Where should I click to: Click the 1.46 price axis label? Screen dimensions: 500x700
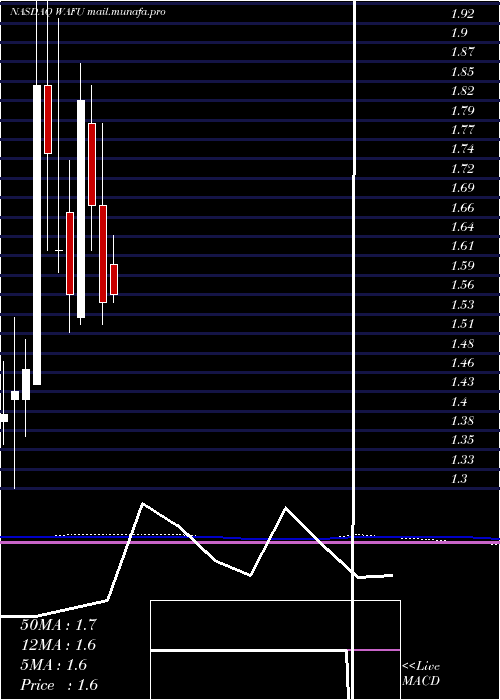[x=462, y=362]
